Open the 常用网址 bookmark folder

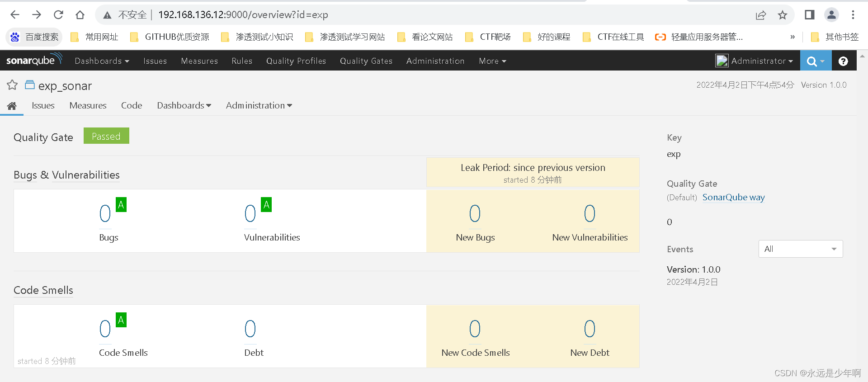pyautogui.click(x=94, y=37)
